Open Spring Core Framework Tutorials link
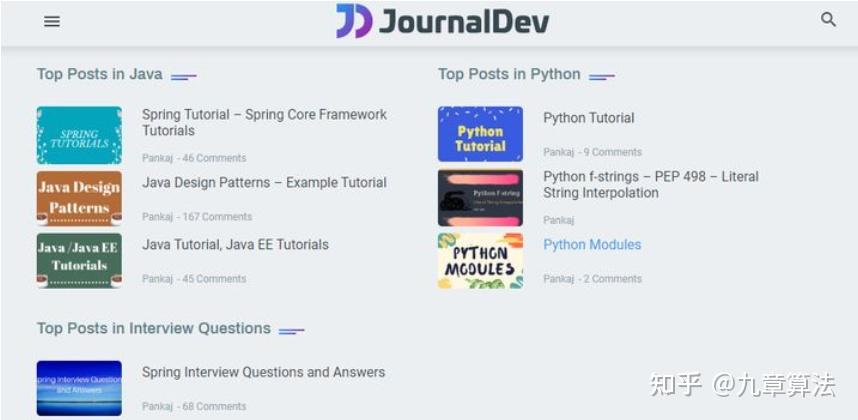The image size is (858, 420). point(264,122)
